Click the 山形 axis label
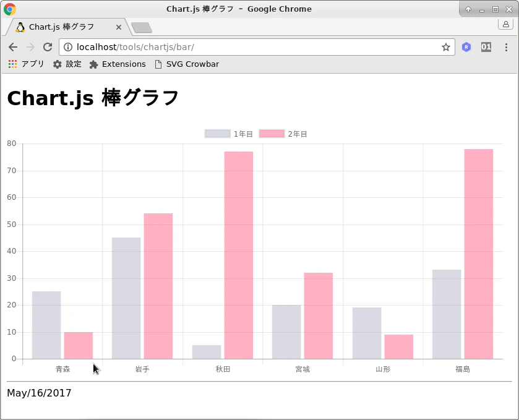Image resolution: width=519 pixels, height=420 pixels. [383, 369]
